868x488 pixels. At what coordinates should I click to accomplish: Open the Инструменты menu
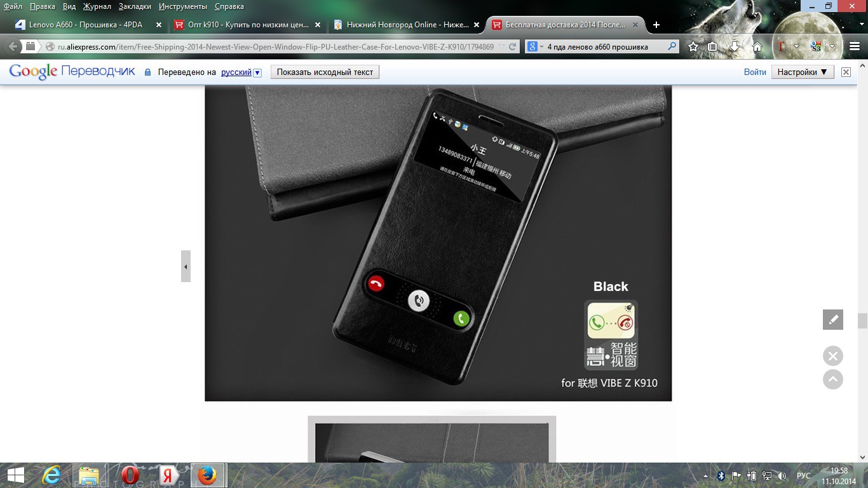183,6
